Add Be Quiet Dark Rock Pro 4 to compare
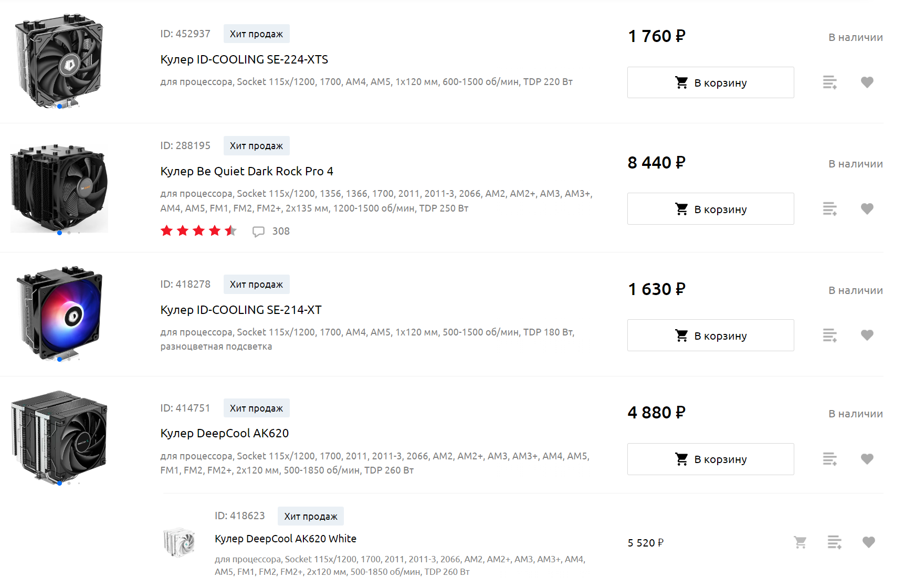 pyautogui.click(x=829, y=209)
